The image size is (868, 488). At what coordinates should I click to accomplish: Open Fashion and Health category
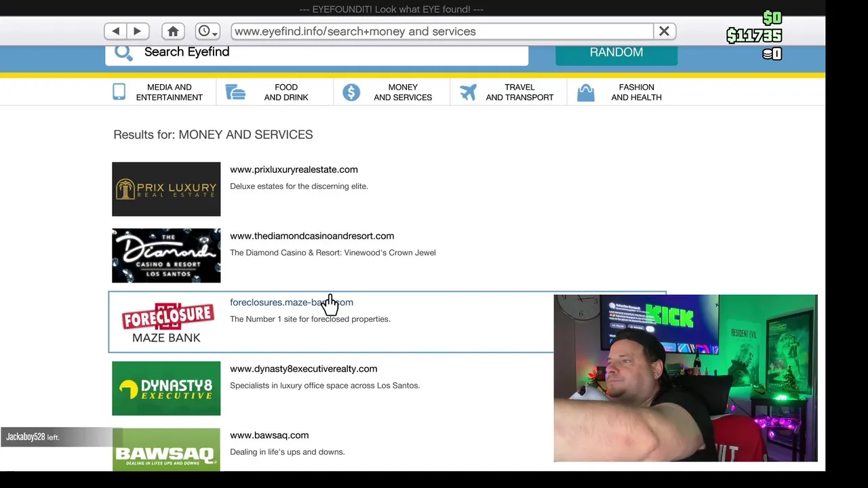[636, 92]
